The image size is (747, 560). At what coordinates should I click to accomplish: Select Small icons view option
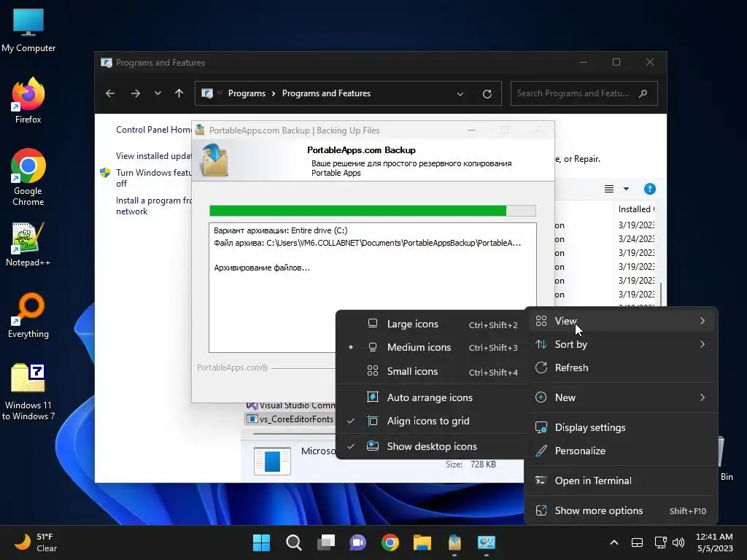click(433, 371)
